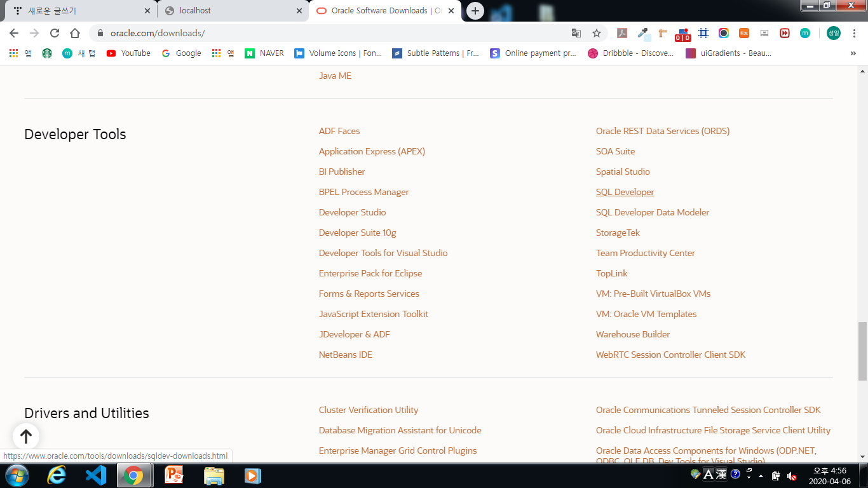Open the Volume Icons bookmark
Screen dimensions: 868x488
click(338, 53)
